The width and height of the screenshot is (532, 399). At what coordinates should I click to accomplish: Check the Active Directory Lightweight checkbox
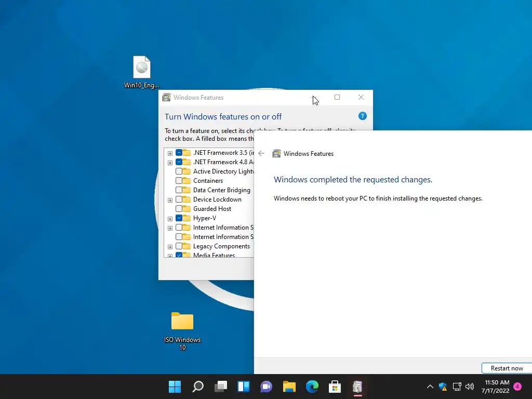click(179, 171)
